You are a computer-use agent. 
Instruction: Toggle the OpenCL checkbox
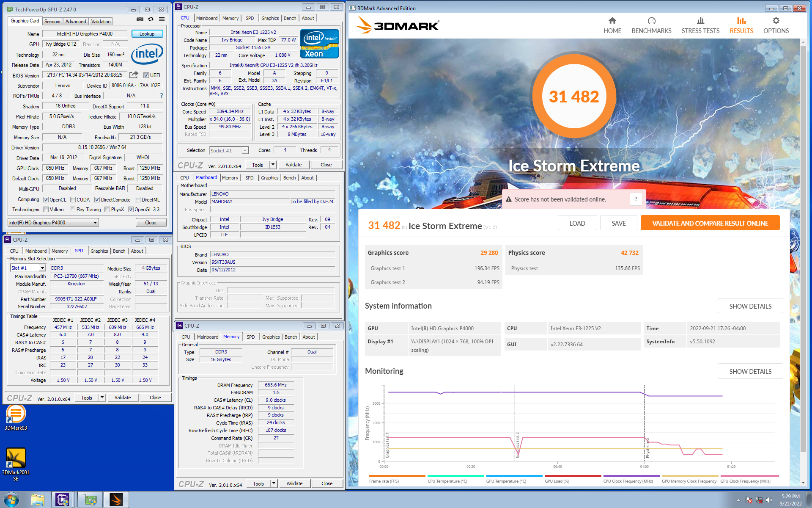pos(46,200)
